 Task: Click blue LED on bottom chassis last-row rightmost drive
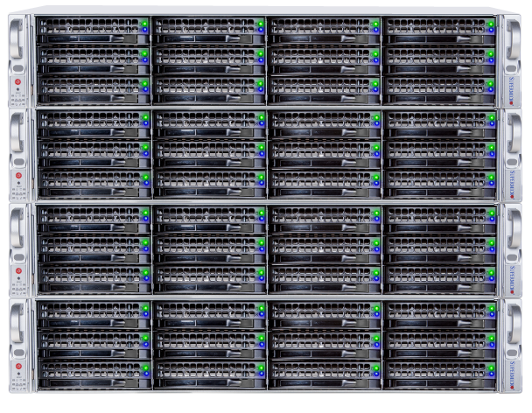492,374
